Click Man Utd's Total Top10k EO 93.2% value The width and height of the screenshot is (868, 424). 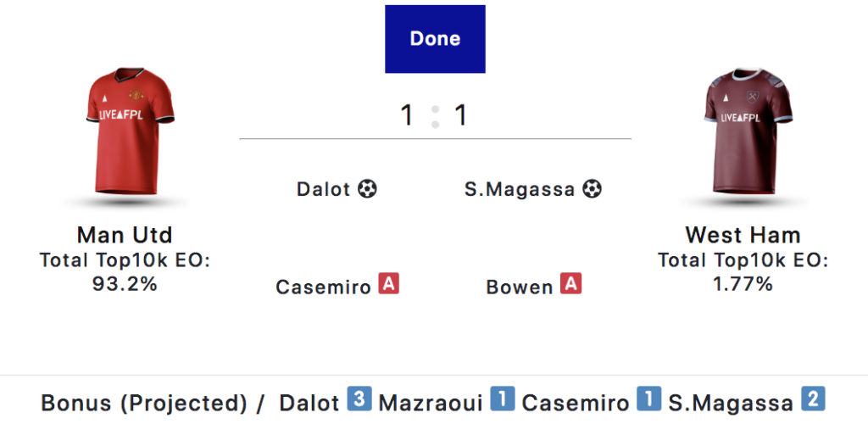(125, 284)
